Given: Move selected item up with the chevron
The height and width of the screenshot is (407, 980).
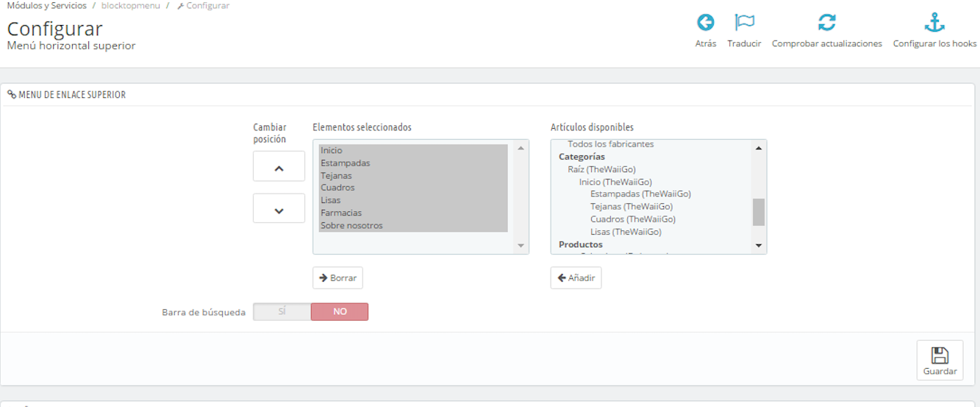Looking at the screenshot, I should point(279,166).
